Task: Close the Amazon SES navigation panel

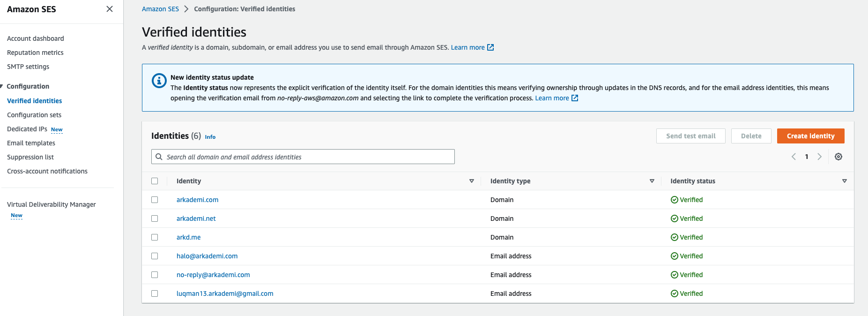Action: (x=110, y=9)
